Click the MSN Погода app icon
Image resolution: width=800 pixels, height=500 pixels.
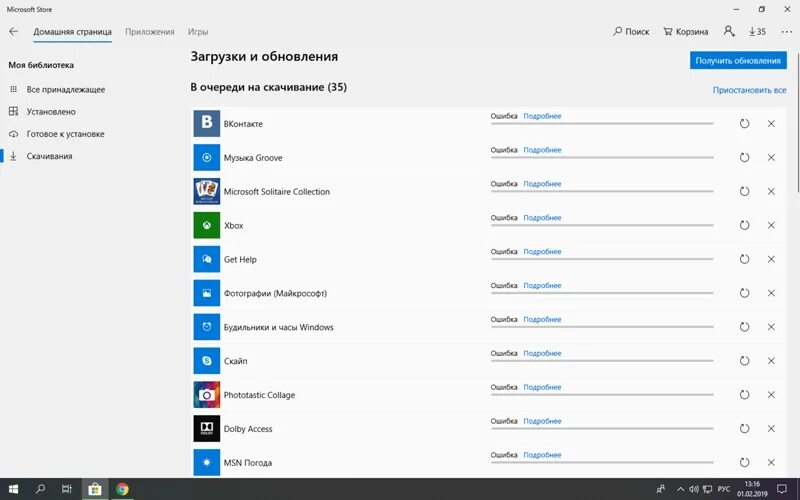point(207,462)
